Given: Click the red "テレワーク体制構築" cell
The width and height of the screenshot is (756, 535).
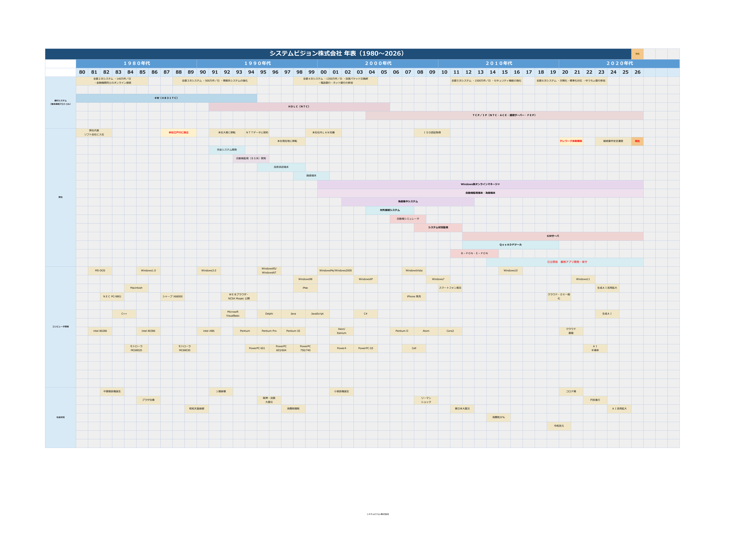Looking at the screenshot, I should click(x=571, y=141).
